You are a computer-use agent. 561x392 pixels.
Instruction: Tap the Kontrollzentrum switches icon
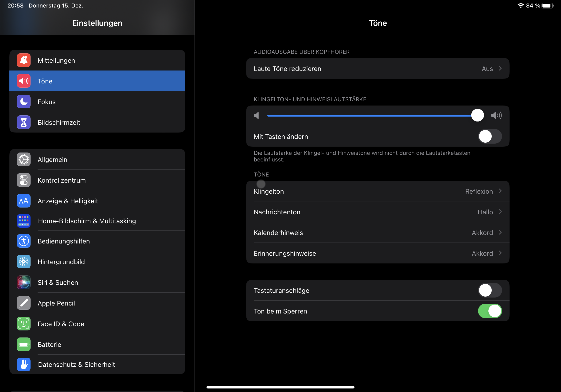tap(24, 180)
